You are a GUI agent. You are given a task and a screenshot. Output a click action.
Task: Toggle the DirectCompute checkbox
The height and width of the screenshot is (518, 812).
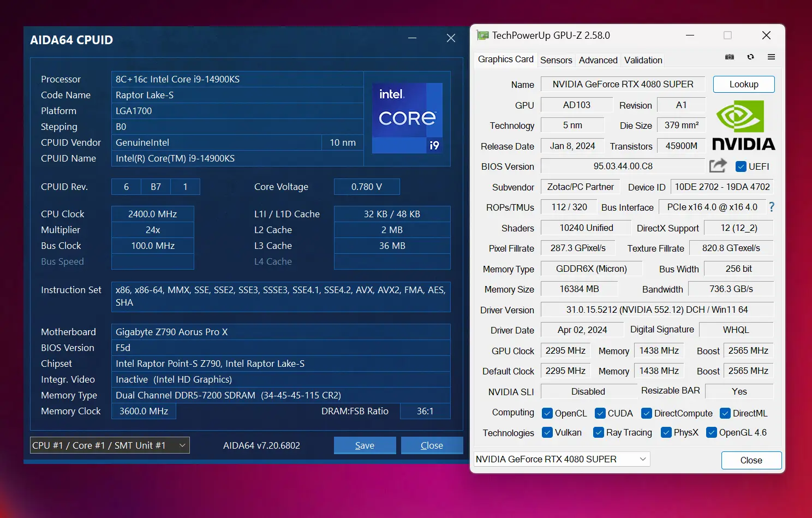tap(646, 413)
